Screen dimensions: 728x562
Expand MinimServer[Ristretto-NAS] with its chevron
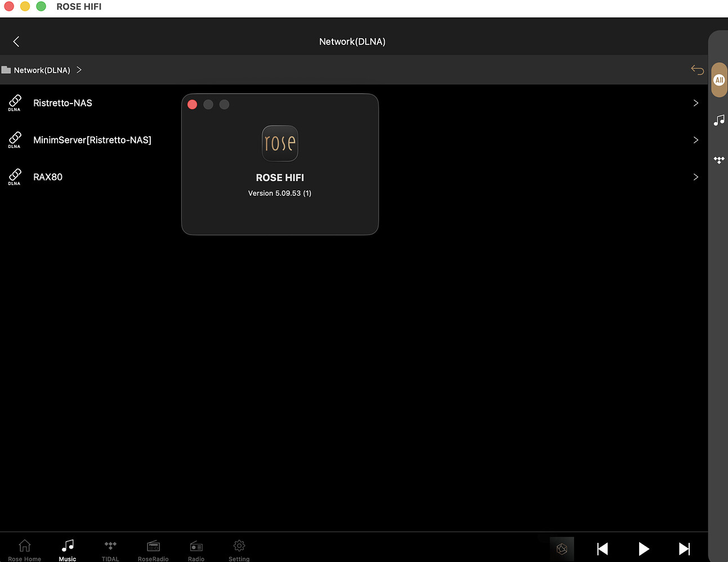(x=695, y=140)
